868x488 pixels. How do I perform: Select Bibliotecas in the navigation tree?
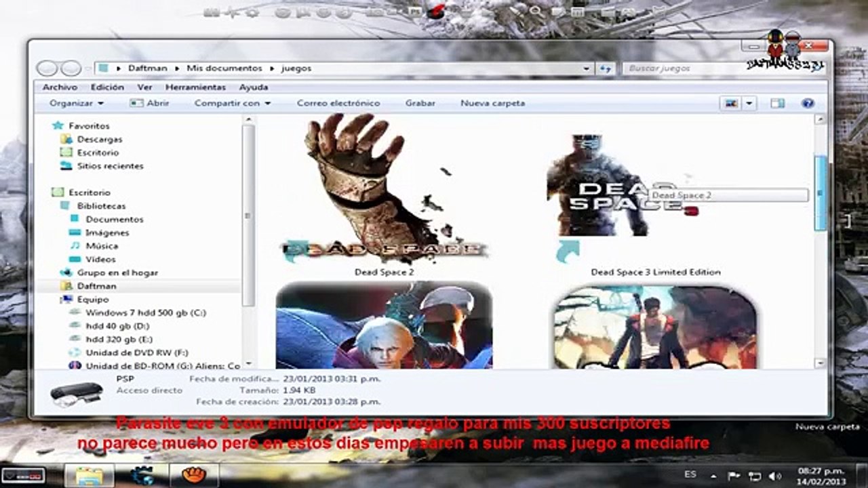tap(101, 206)
